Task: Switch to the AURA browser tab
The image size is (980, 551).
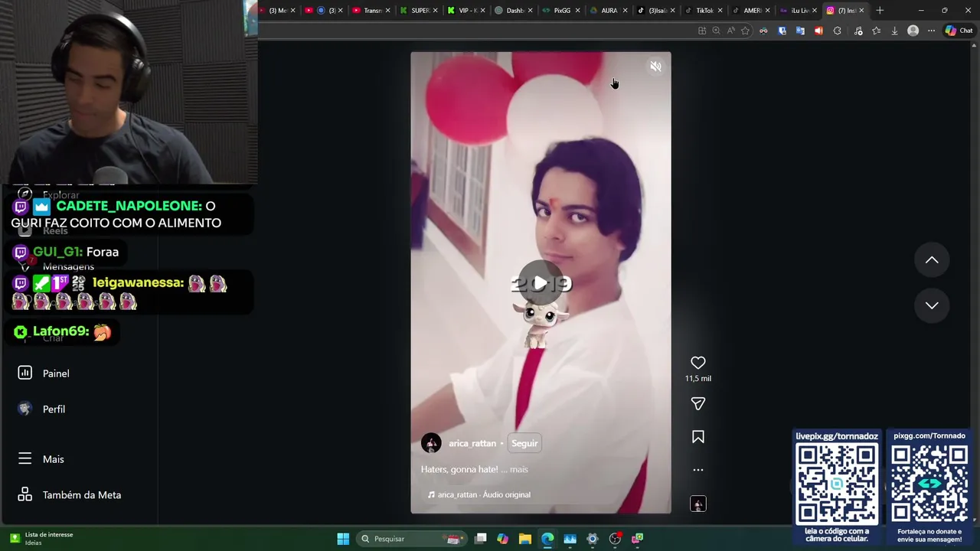Action: click(x=609, y=11)
